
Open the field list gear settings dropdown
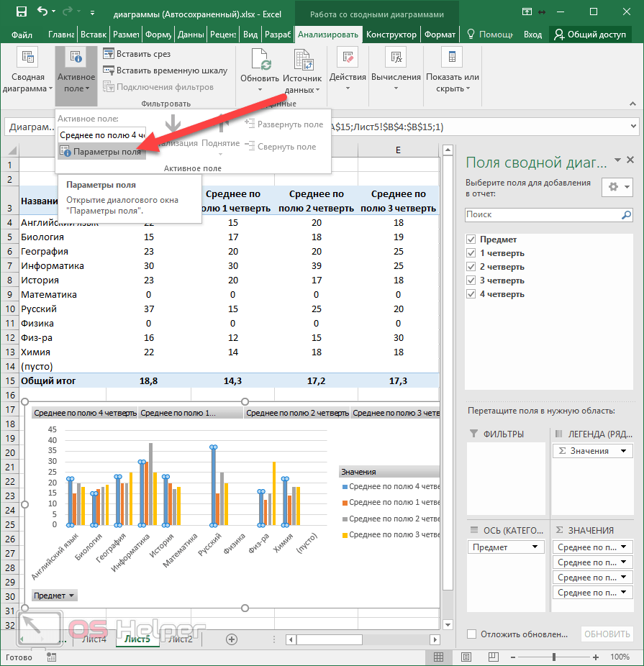coord(617,187)
